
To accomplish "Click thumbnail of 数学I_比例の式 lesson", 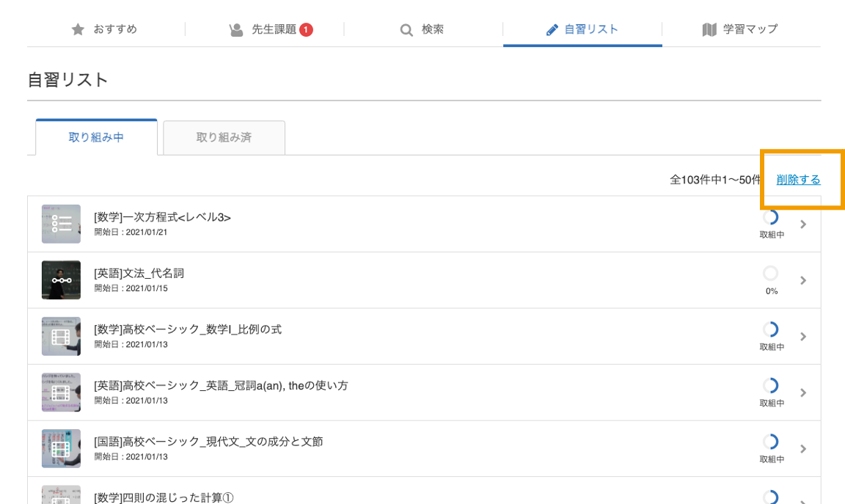I will tap(62, 336).
